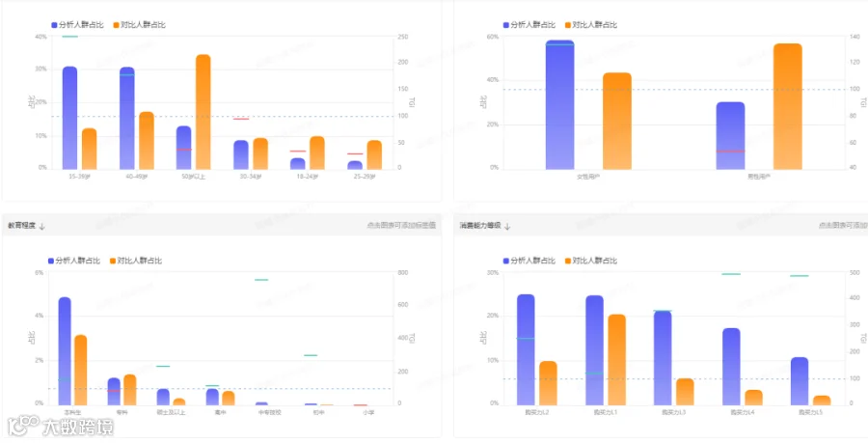This screenshot has width=868, height=443.
Task: Click the 小学 axis label
Action: [368, 412]
